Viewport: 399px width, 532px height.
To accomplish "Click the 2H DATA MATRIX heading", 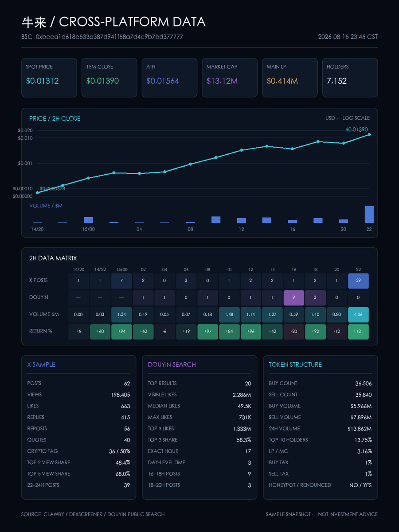I will 53,258.
